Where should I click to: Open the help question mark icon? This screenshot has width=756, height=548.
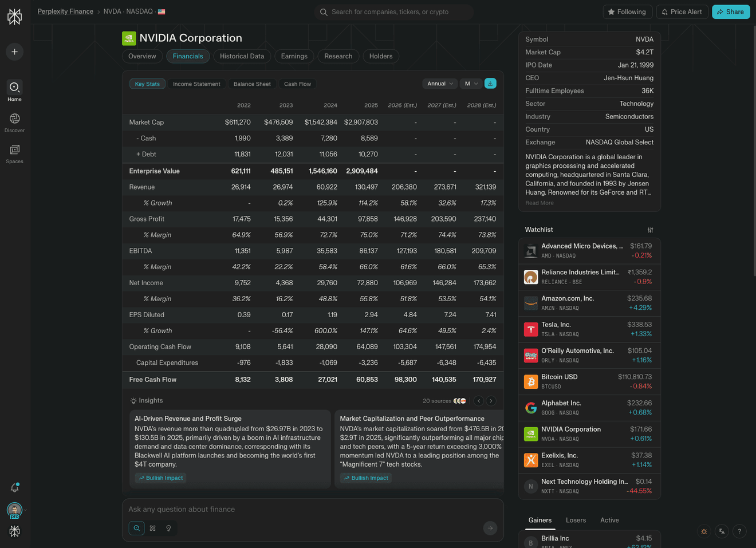pyautogui.click(x=739, y=531)
